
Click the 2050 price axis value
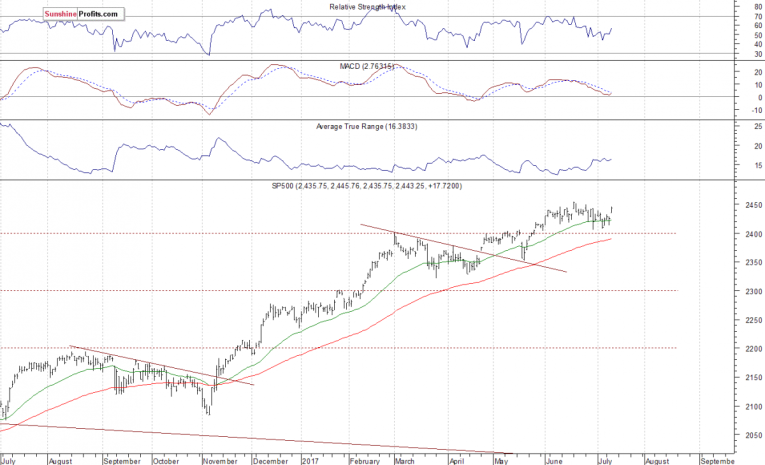(x=740, y=435)
